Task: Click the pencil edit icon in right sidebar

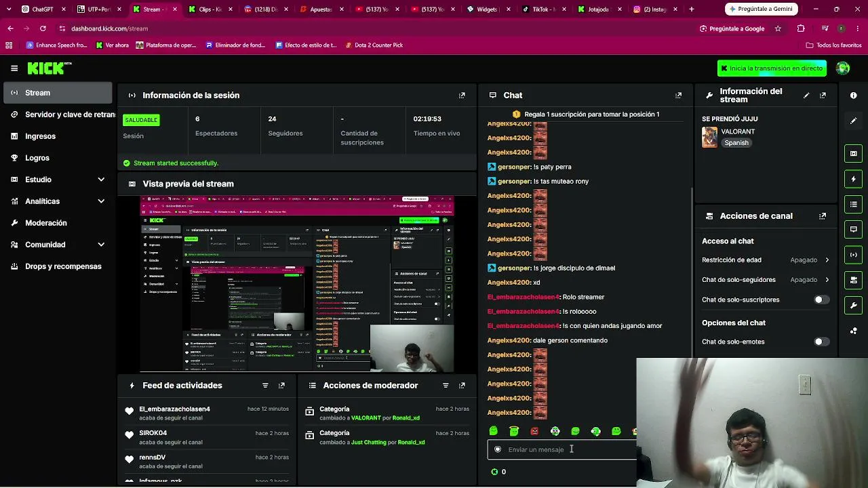Action: point(853,121)
